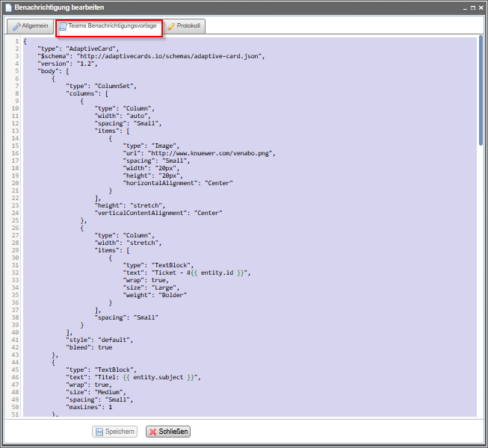The image size is (488, 448).
Task: Click the "verticalContentAlignment" code line
Action: point(158,213)
